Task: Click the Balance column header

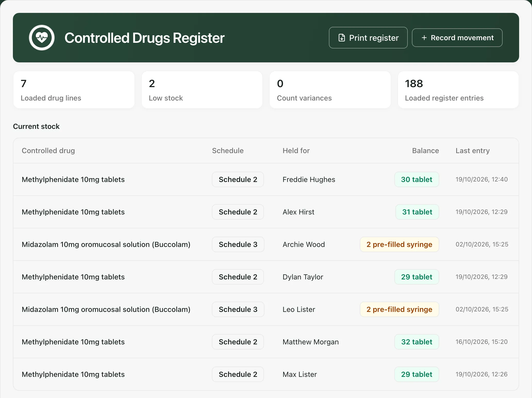Action: pos(425,151)
